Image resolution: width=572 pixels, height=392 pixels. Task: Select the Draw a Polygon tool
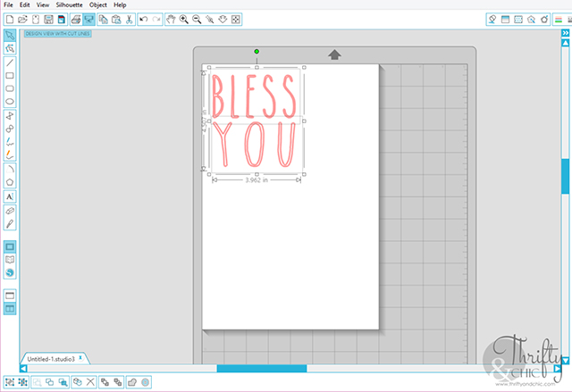point(10,116)
